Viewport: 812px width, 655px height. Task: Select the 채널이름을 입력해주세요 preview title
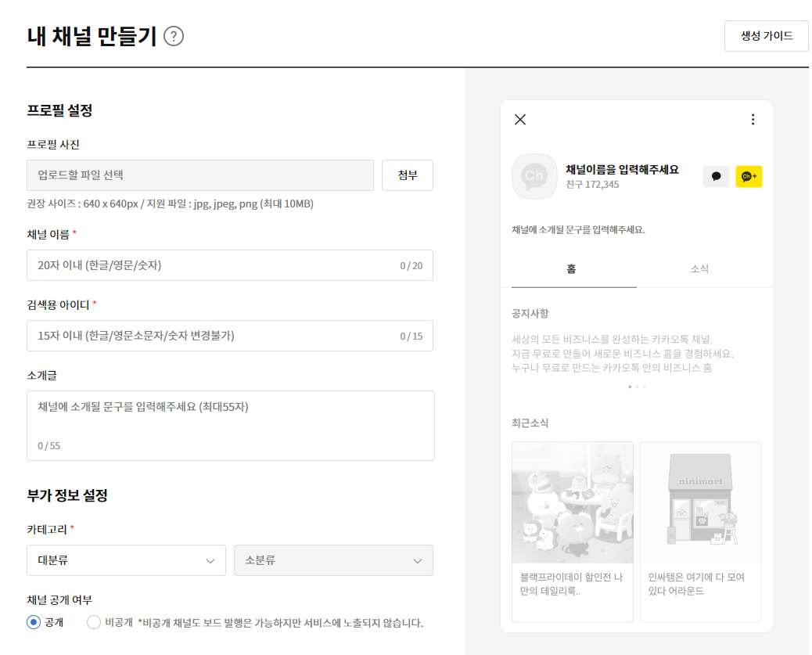(x=622, y=170)
